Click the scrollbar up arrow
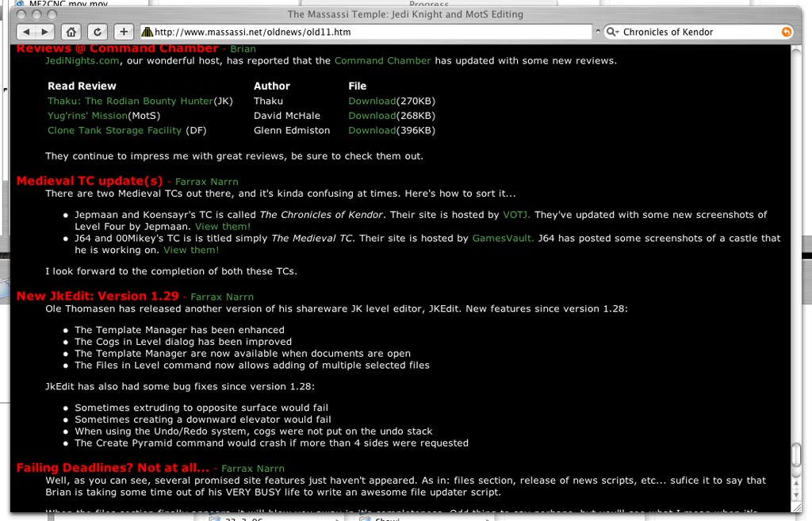 click(796, 483)
